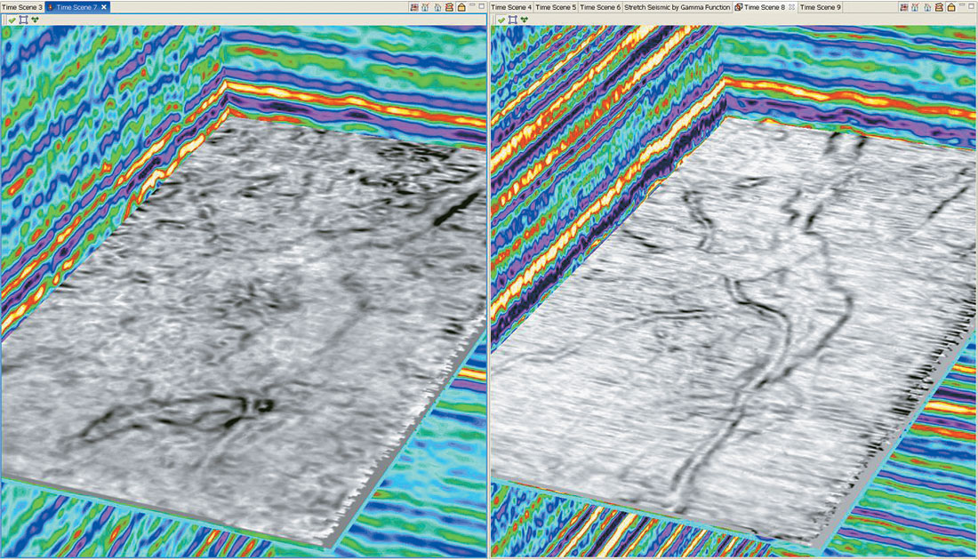Click the green three-dot cluster icon in left toolbar
Screen dimensions: 978x560
tap(35, 20)
